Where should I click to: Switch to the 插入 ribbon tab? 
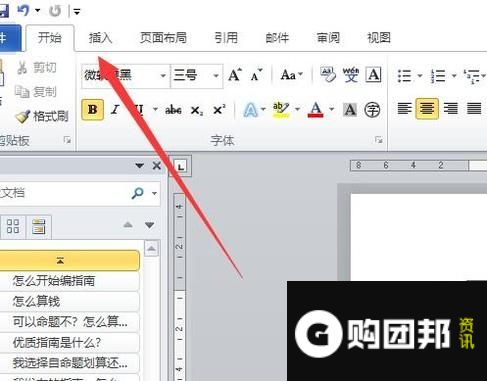(100, 38)
